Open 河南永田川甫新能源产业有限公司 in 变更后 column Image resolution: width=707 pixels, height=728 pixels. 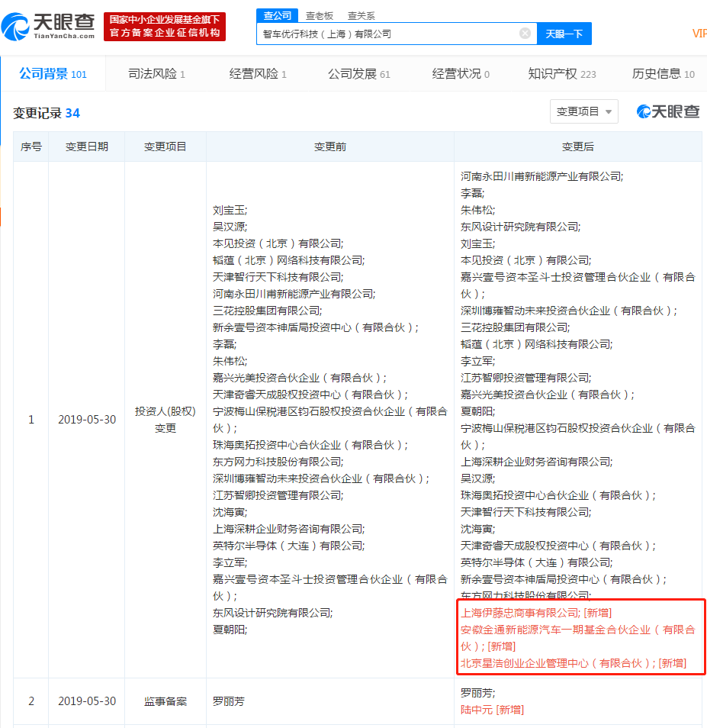point(541,176)
